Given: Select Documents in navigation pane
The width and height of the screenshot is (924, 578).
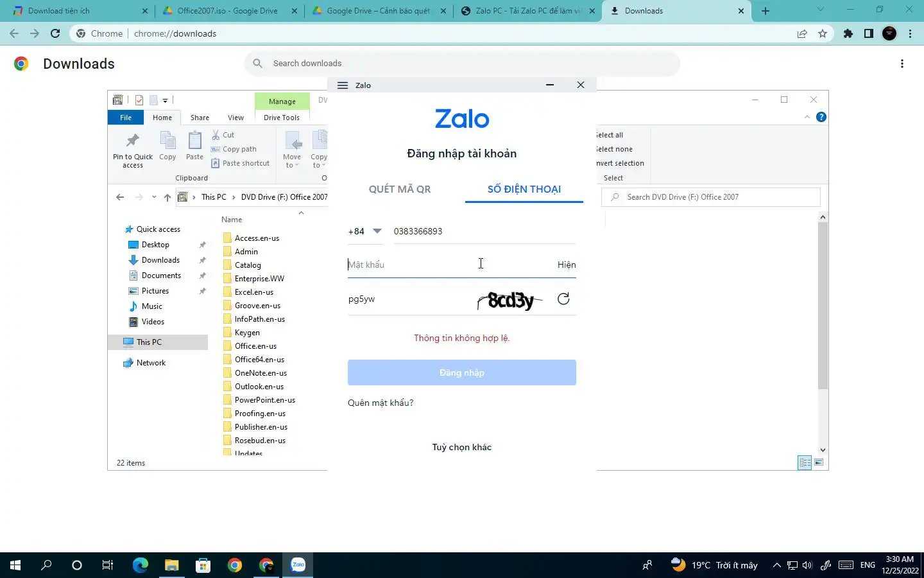Looking at the screenshot, I should (x=161, y=276).
